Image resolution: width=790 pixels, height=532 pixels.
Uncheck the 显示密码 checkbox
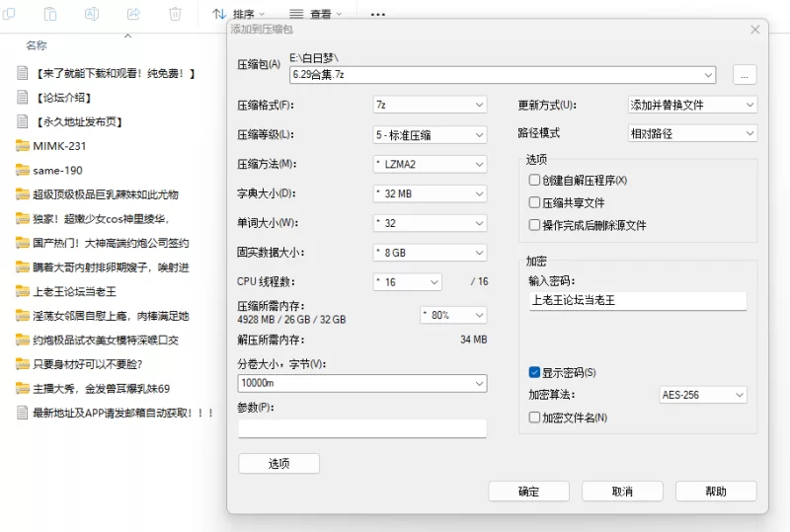534,372
